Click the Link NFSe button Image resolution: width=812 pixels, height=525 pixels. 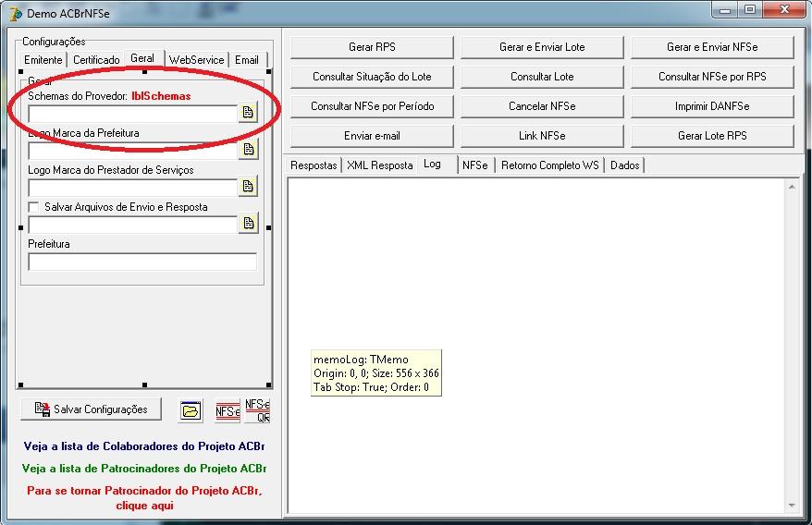pyautogui.click(x=542, y=136)
